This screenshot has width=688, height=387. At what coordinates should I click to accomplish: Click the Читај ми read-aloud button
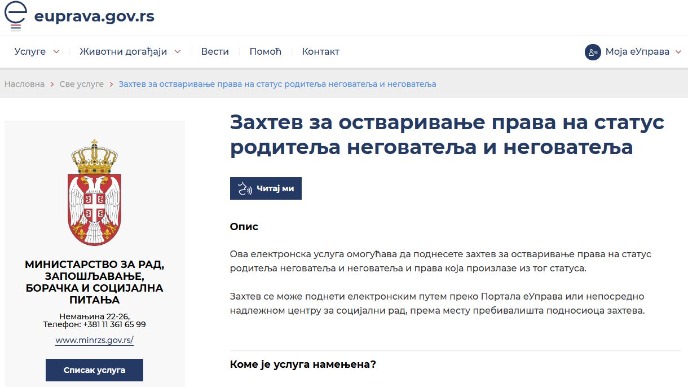click(x=266, y=189)
